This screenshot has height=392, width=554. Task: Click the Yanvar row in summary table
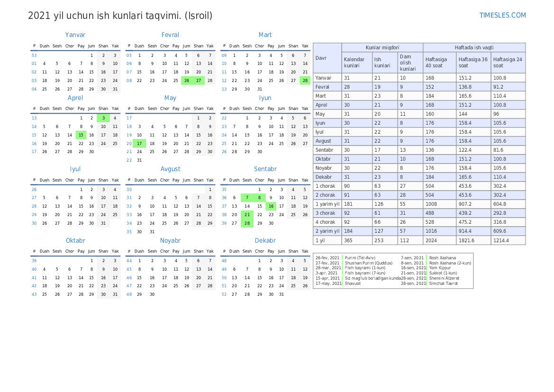pos(419,78)
